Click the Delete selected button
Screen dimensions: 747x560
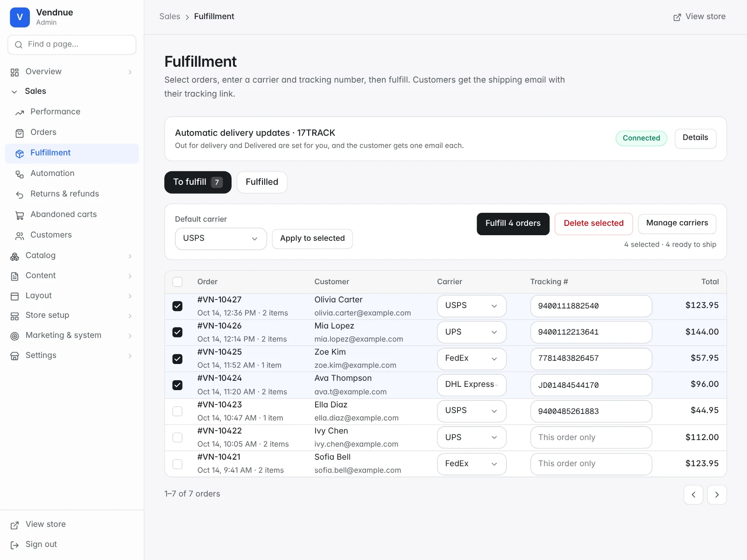click(x=593, y=224)
